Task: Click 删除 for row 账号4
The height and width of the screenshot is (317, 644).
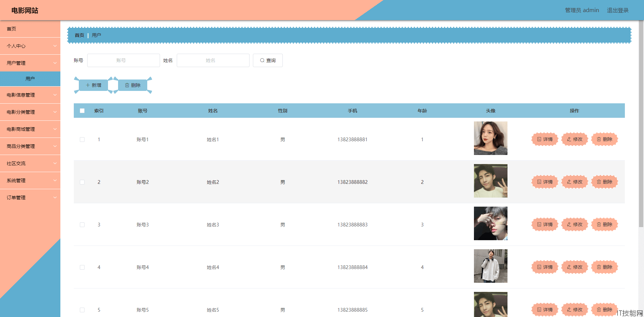Action: coord(604,267)
